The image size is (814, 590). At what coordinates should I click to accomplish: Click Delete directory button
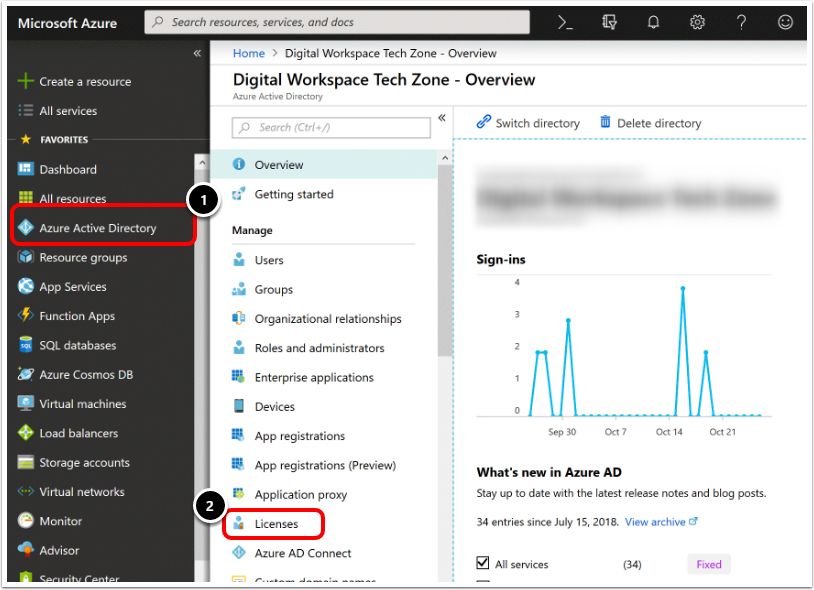[650, 123]
